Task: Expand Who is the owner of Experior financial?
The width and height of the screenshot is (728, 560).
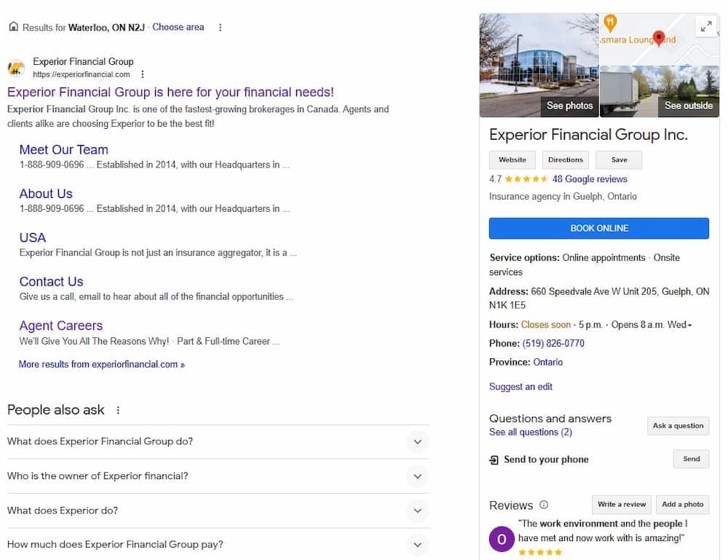Action: [x=218, y=476]
